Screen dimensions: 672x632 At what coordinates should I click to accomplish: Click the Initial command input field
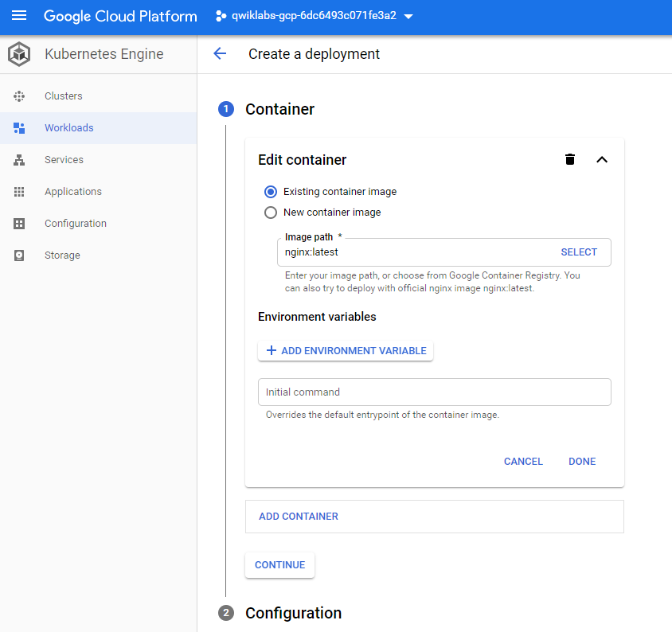[434, 392]
